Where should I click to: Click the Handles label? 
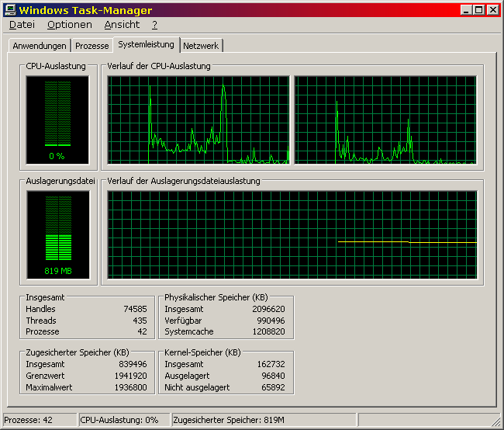point(40,309)
